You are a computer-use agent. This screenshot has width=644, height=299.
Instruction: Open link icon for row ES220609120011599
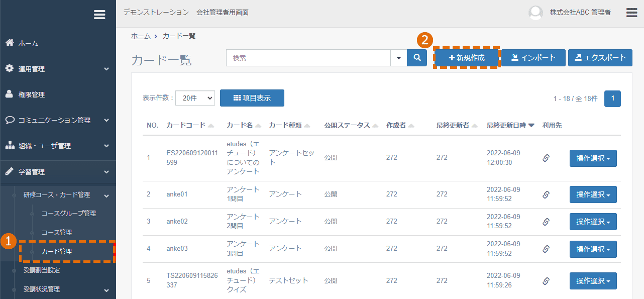[546, 158]
